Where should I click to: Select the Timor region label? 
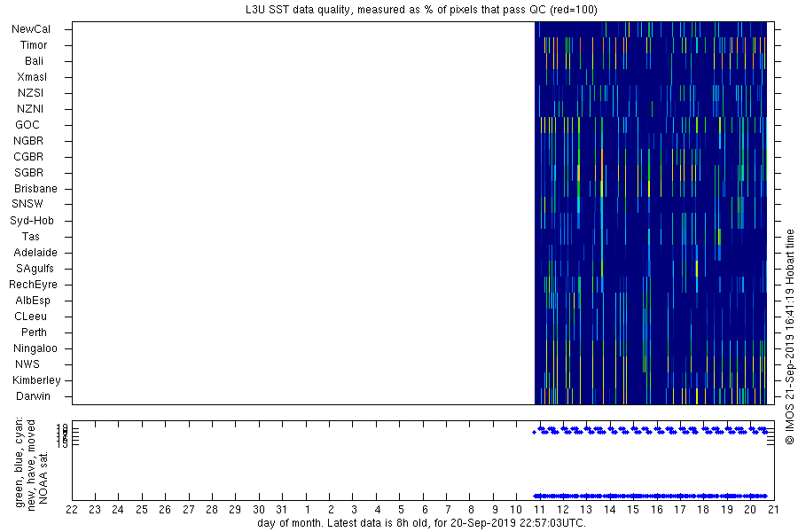(34, 45)
